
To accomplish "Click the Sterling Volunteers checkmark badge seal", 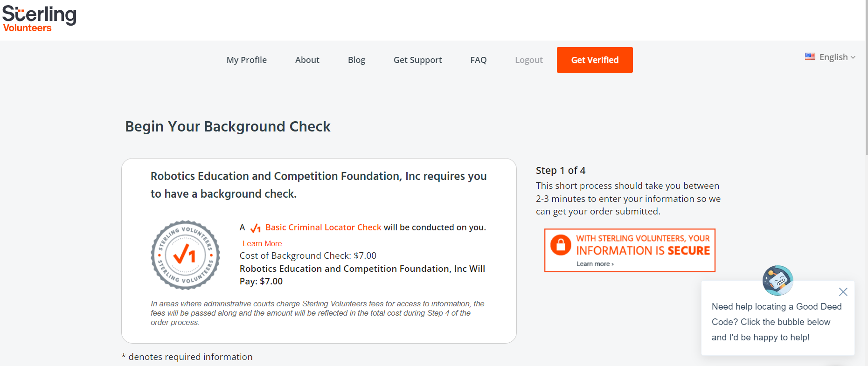I will tap(185, 255).
